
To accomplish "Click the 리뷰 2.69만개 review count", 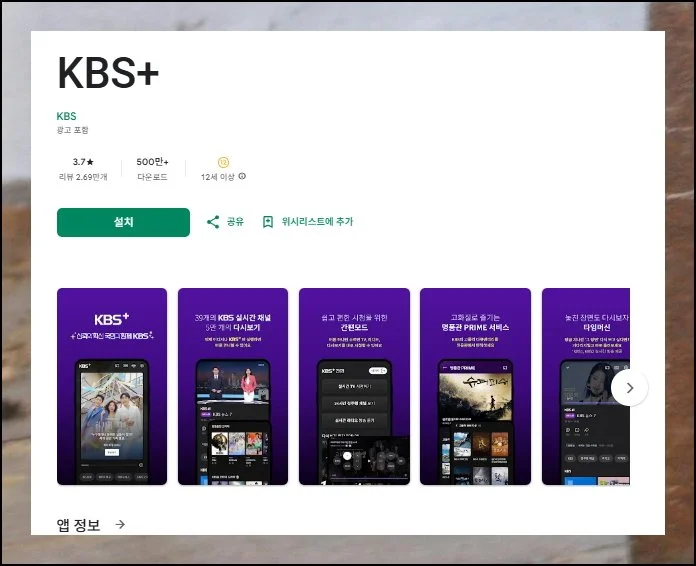I will 82,177.
